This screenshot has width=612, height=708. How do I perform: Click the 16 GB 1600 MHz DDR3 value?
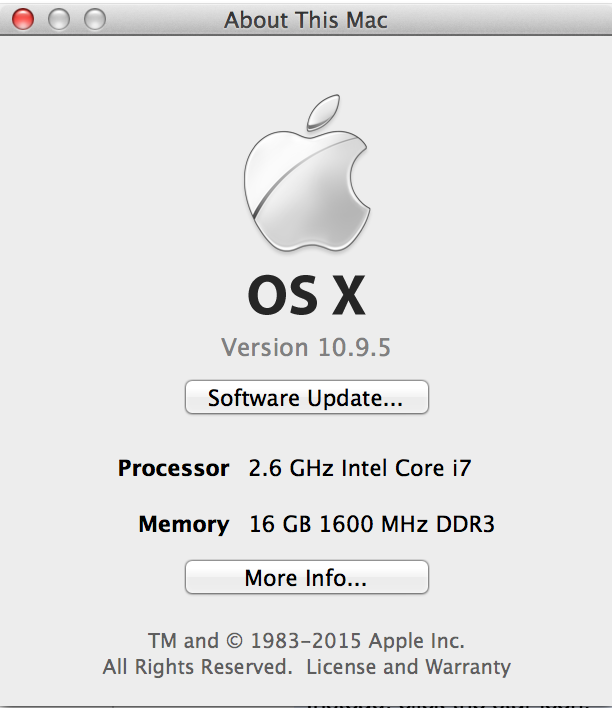coord(371,524)
